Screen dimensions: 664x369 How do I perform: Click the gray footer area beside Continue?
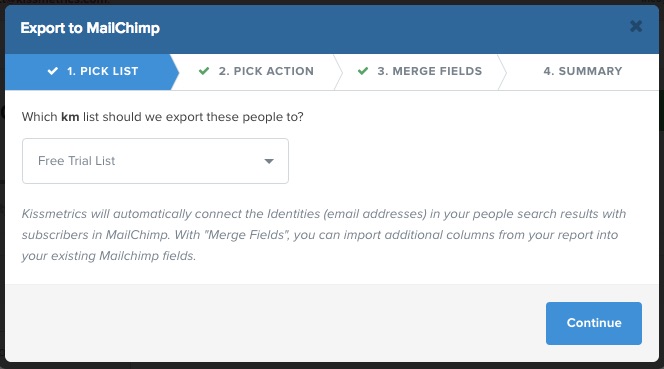(x=275, y=323)
